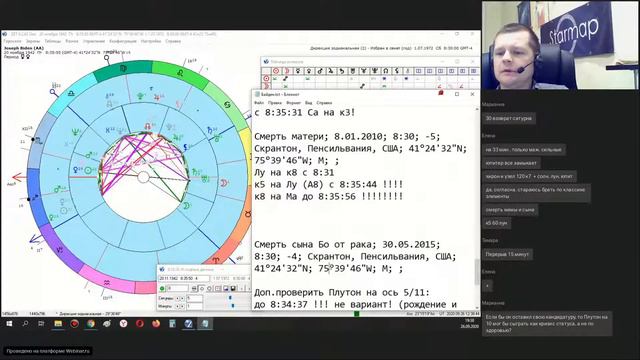Select Mercury column header in aspects table
The width and height of the screenshot is (640, 360).
click(x=298, y=71)
